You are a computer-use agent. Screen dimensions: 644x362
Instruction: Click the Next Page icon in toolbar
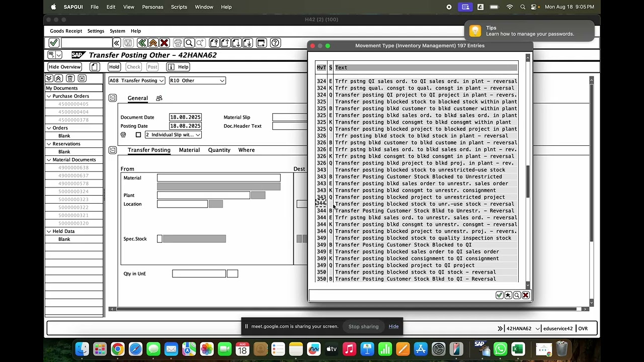(x=236, y=43)
